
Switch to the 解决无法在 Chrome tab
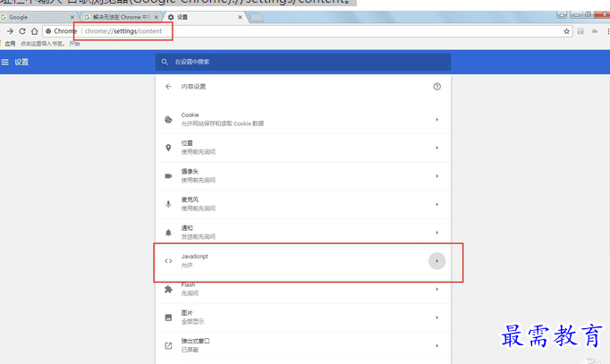121,17
